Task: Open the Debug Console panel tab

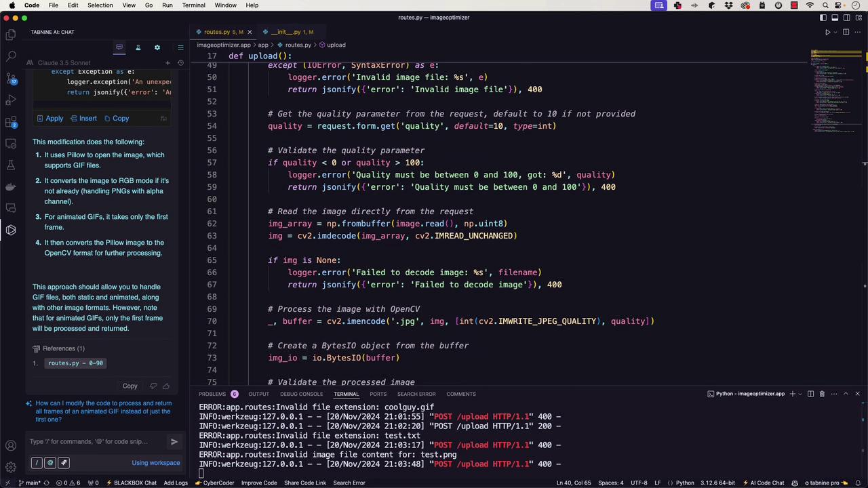Action: coord(302,394)
